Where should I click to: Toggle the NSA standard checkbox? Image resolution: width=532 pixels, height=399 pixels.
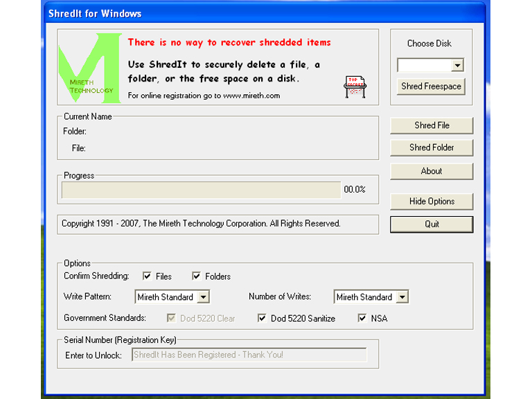pos(362,318)
